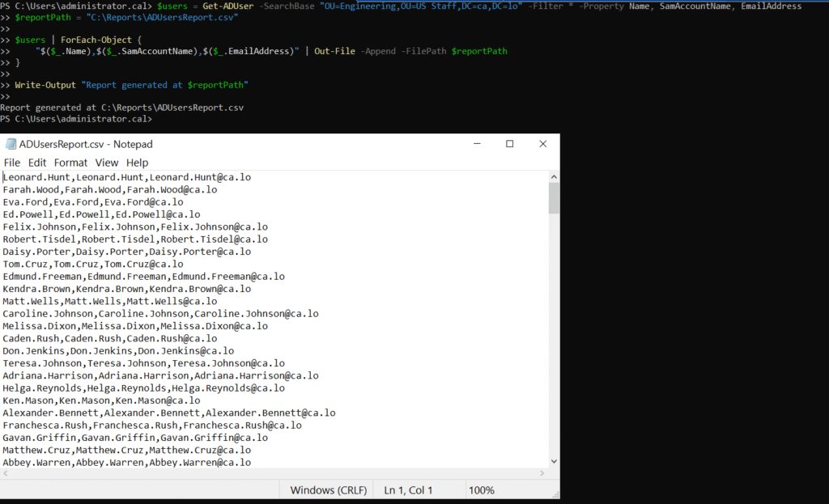Viewport: 829px width, 504px height.
Task: Click the vertical scrollbar thumb in Notepad
Action: tap(554, 198)
